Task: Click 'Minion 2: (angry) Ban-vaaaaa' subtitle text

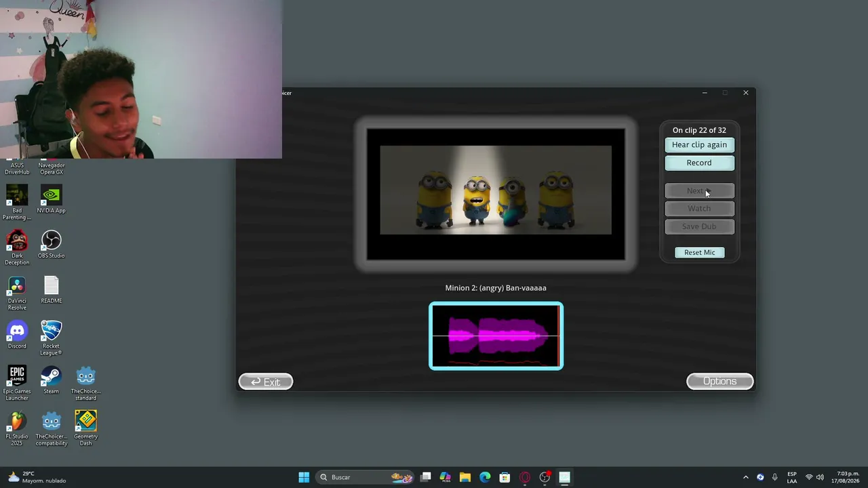Action: [496, 288]
